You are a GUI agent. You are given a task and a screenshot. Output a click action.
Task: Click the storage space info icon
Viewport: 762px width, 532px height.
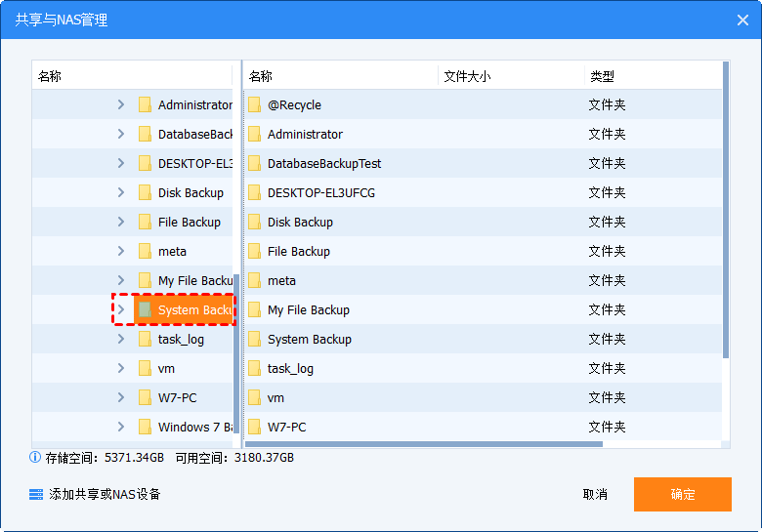[x=35, y=457]
